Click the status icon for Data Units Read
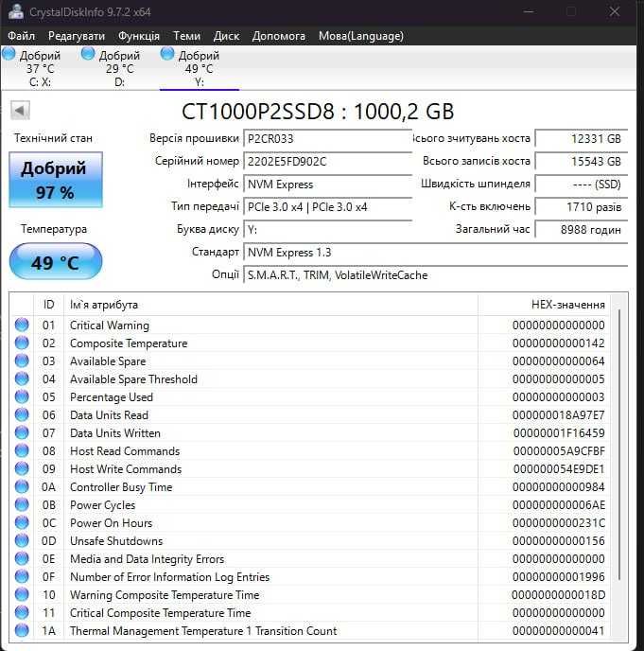 (x=22, y=415)
